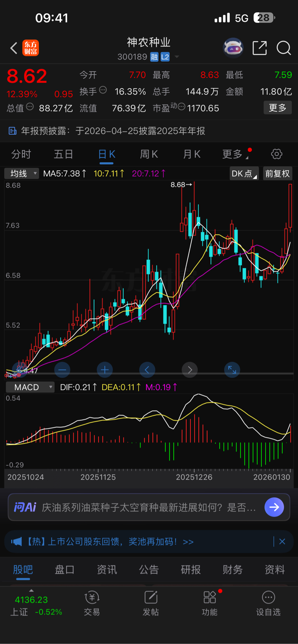Tap the 20251226 date label
This screenshot has height=644, width=298.
click(194, 477)
